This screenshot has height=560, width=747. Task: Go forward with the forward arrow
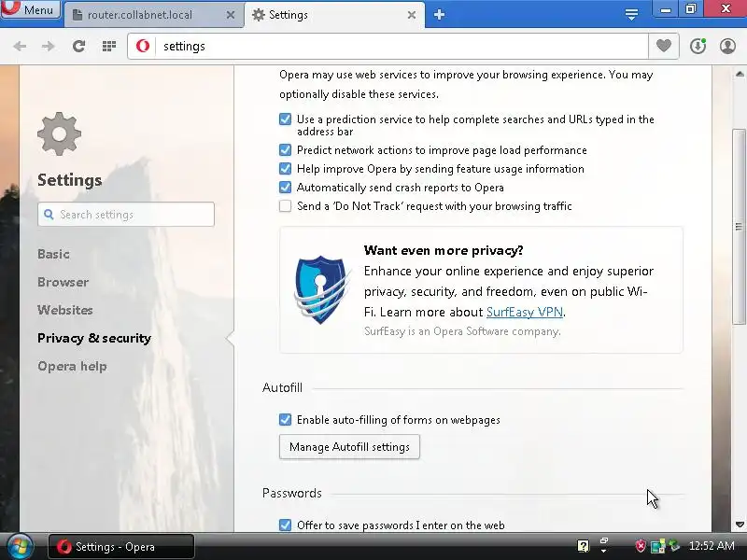pos(49,46)
